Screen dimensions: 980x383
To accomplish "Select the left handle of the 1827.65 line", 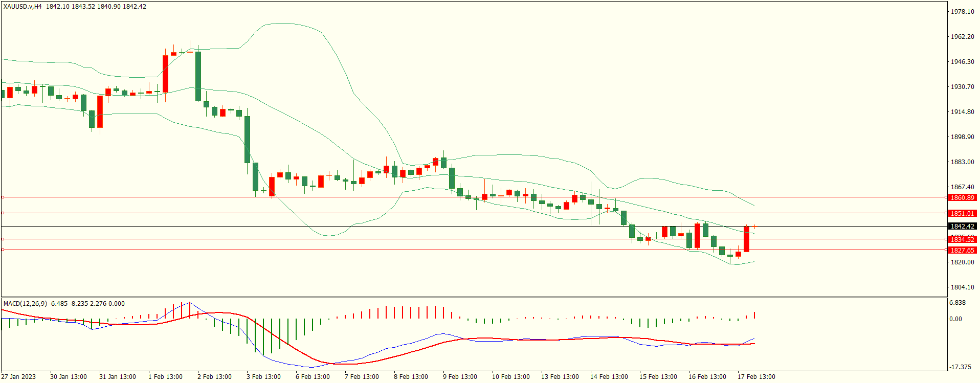I will 3,250.
